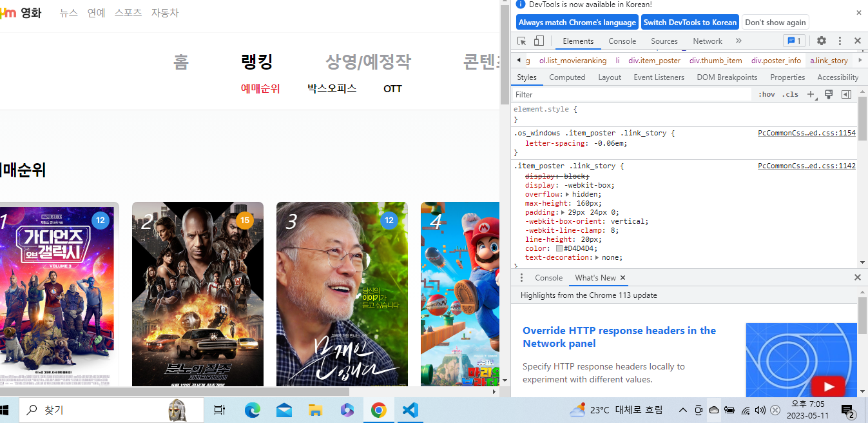
Task: Open File Explorer from the taskbar
Action: coord(315,410)
